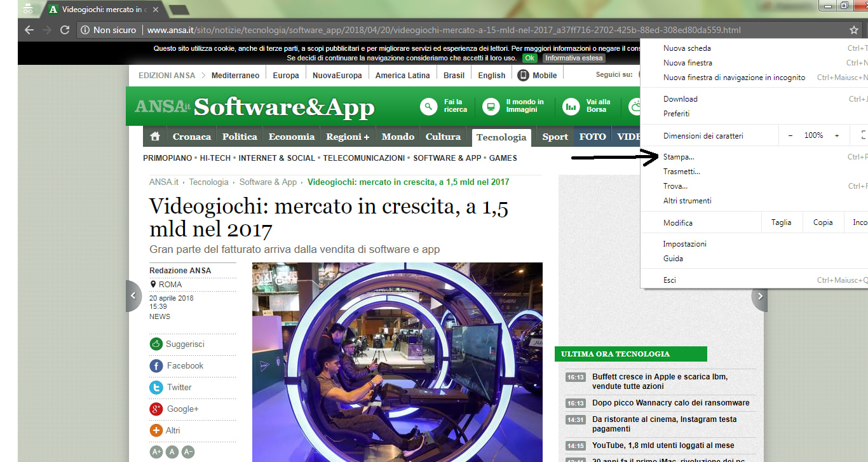This screenshot has height=462, width=868.
Task: Click Tecnologia in the breadcrumb
Action: coord(208,182)
